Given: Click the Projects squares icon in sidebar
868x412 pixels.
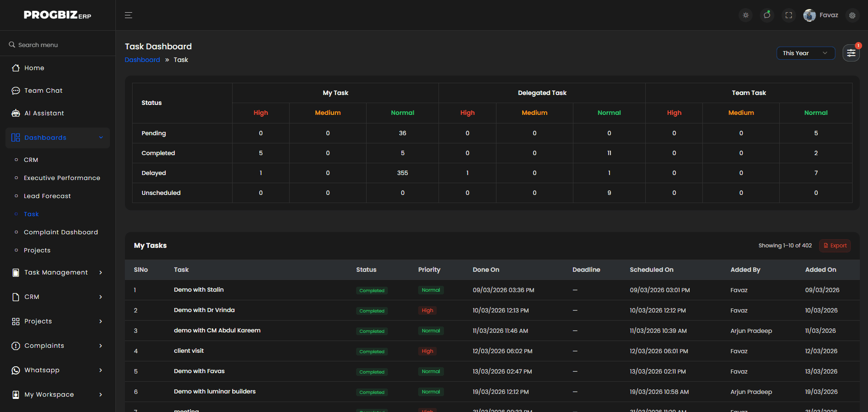Looking at the screenshot, I should click(x=16, y=321).
